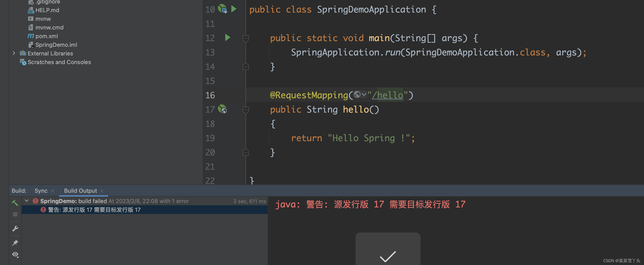The width and height of the screenshot is (644, 265).
Task: Click the error icon beside the 警告 row
Action: click(43, 210)
